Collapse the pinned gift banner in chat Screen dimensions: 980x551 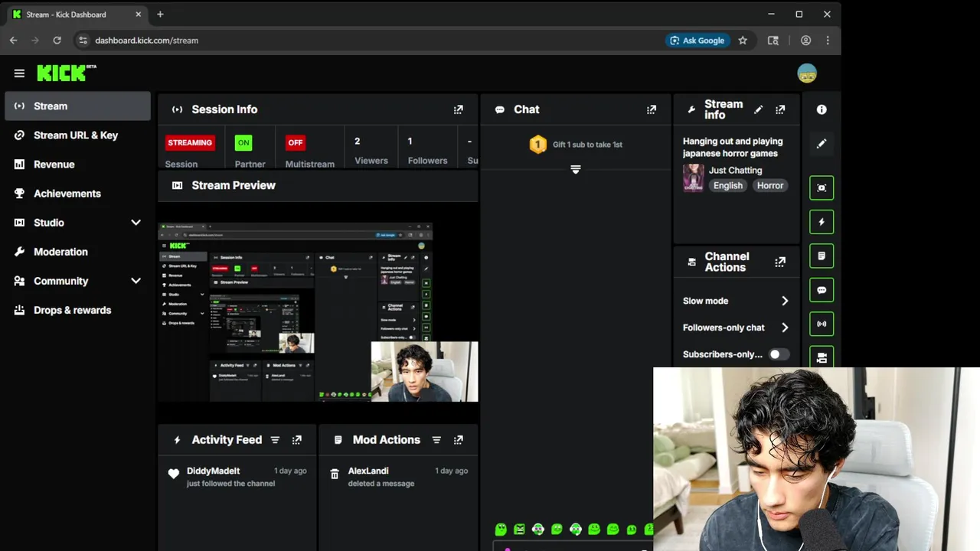click(576, 169)
